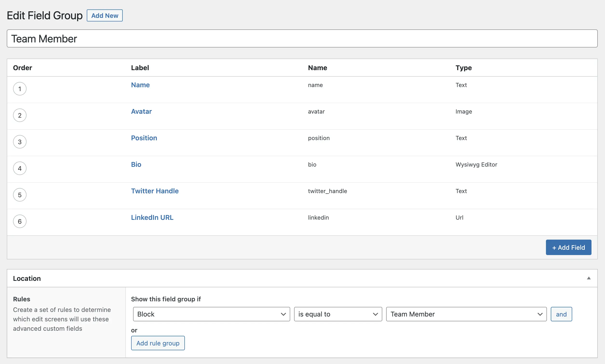Click the 'twitter_handle' name cell
Screen dimensions: 605x364
point(327,191)
